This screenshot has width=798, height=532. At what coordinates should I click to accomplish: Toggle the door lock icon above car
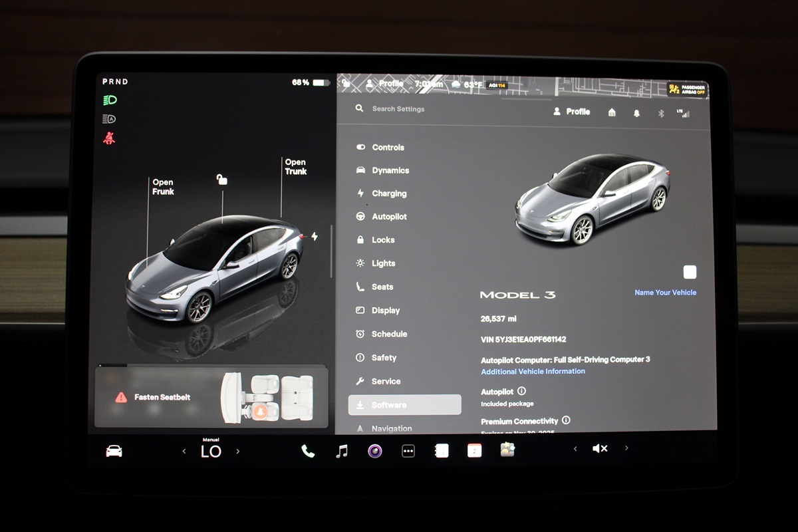click(222, 179)
